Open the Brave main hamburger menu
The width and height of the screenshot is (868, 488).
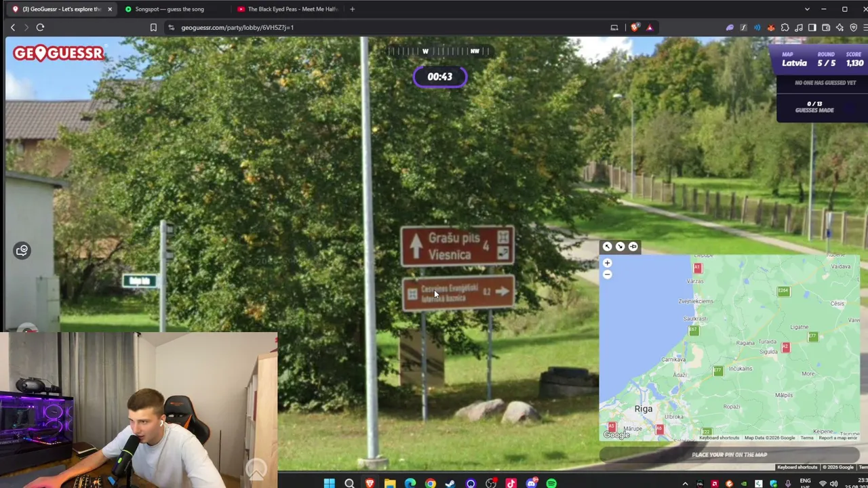865,28
